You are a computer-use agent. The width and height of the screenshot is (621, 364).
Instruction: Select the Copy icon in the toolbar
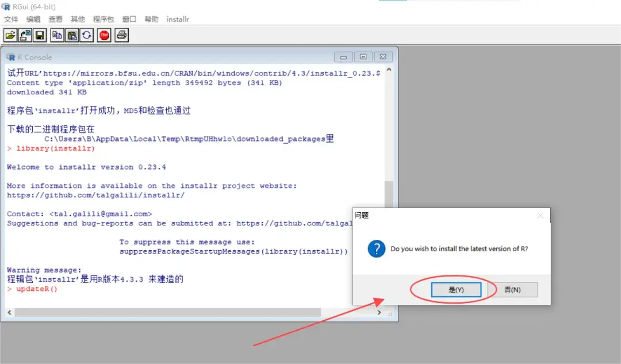tap(56, 35)
